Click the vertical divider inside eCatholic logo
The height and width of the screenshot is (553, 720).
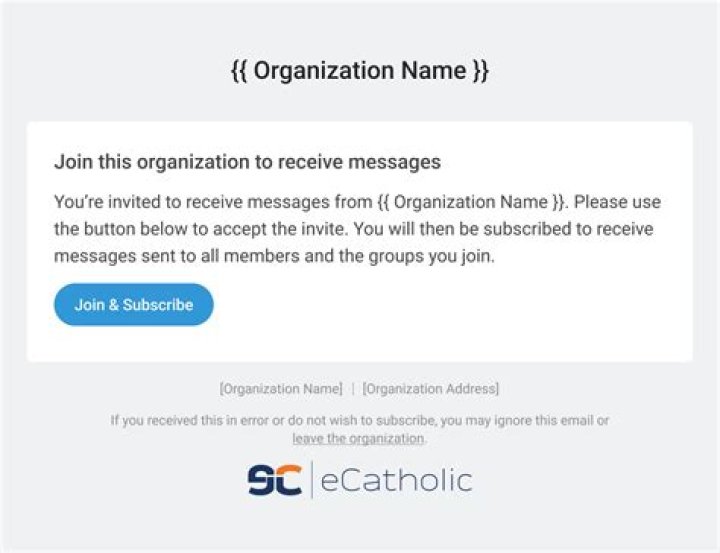tap(312, 480)
